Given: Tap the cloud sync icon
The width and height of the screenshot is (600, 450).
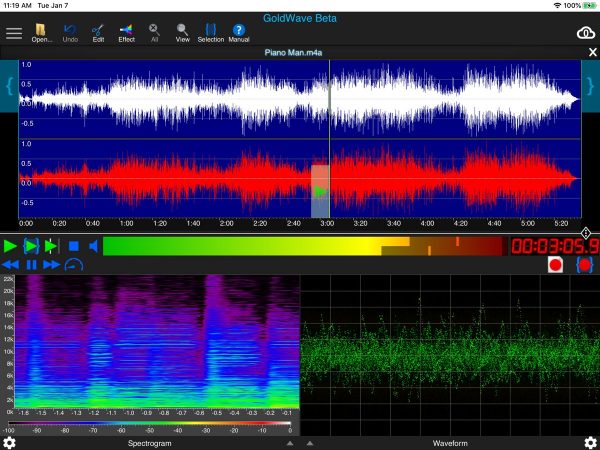Looking at the screenshot, I should pyautogui.click(x=586, y=33).
